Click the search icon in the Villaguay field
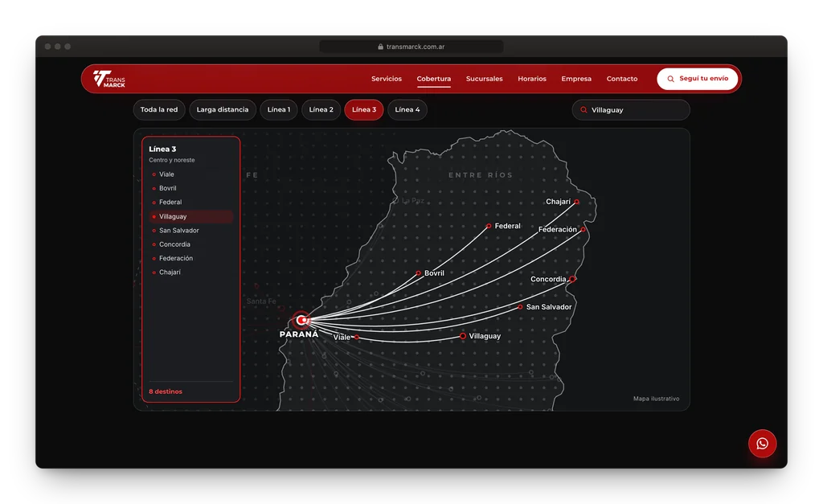The height and width of the screenshot is (504, 823). coord(583,110)
